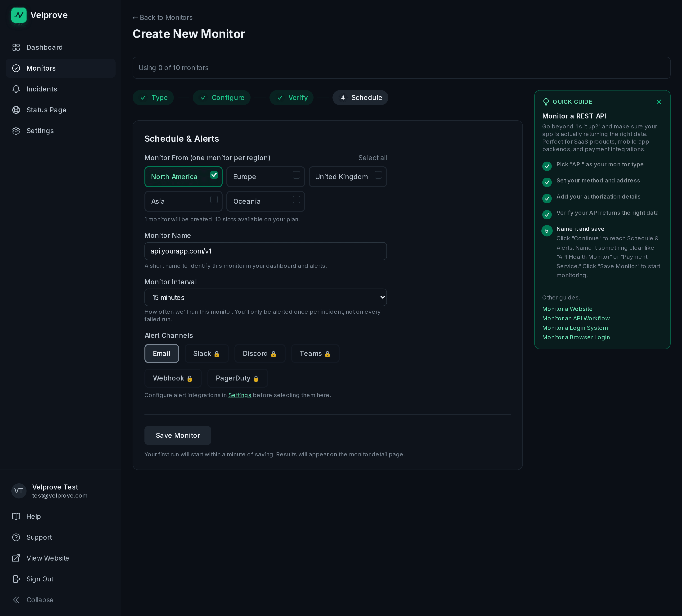Click the Save Monitor button
682x616 pixels.
(x=178, y=436)
